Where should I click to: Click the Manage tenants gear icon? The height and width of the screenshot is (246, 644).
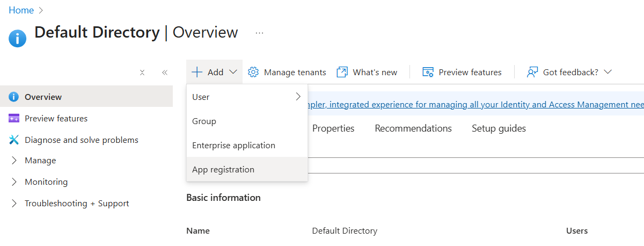click(x=253, y=72)
